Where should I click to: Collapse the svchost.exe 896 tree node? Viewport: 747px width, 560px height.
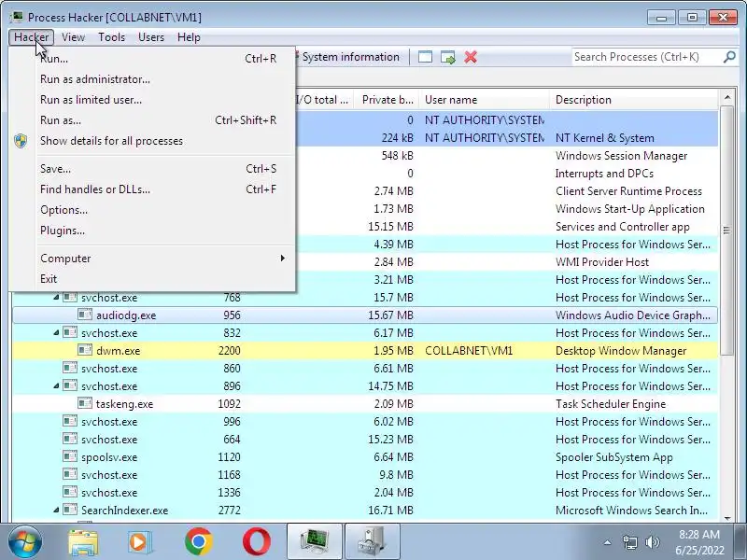pos(56,386)
